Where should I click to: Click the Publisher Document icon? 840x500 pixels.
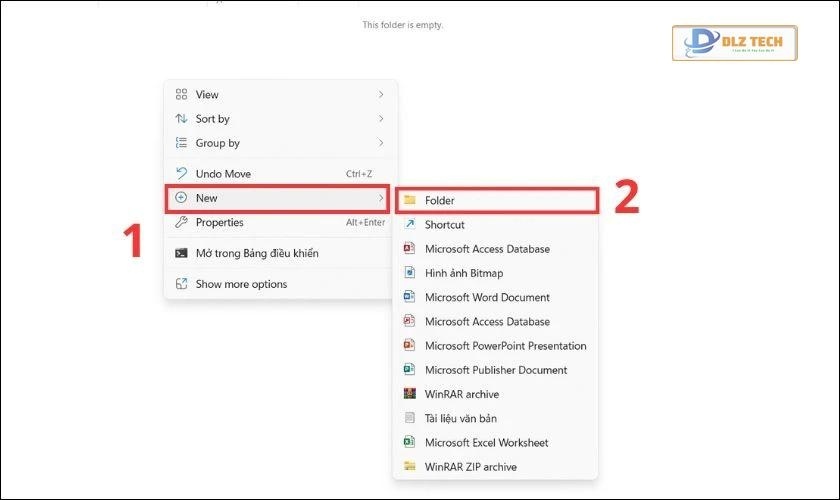tap(409, 370)
